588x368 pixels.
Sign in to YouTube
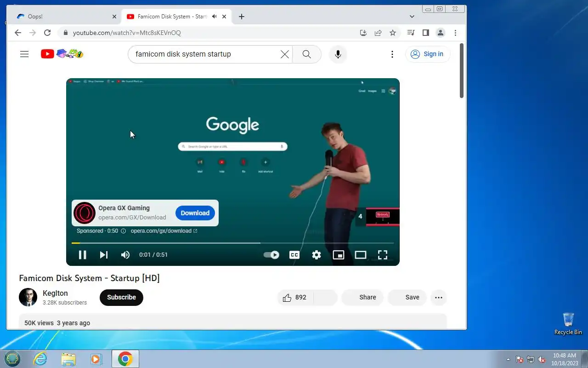(x=428, y=54)
